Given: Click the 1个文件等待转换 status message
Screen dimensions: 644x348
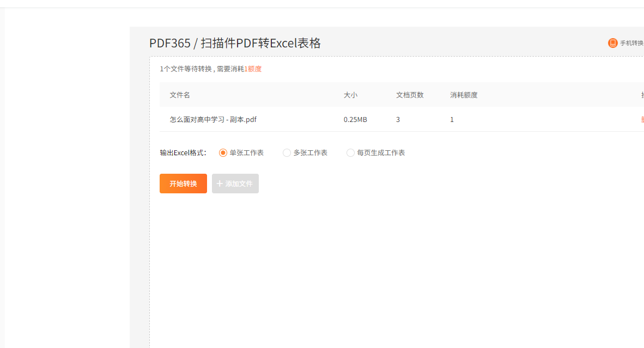Looking at the screenshot, I should point(185,69).
